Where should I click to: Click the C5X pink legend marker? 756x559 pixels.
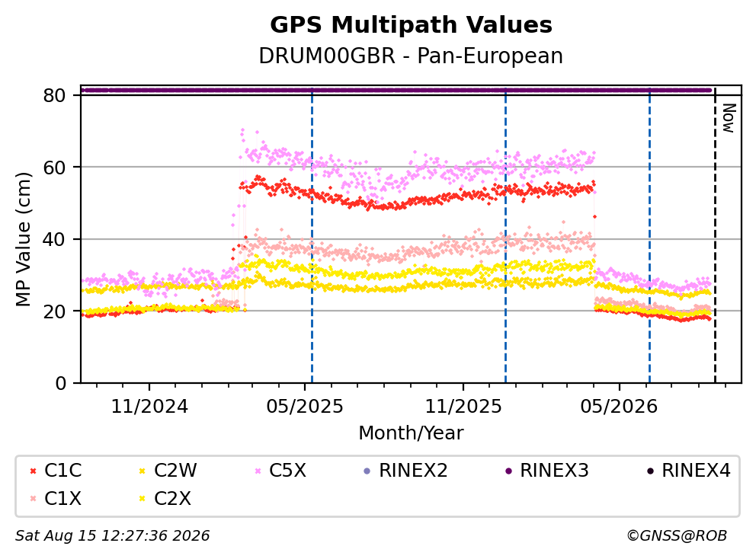tap(258, 471)
